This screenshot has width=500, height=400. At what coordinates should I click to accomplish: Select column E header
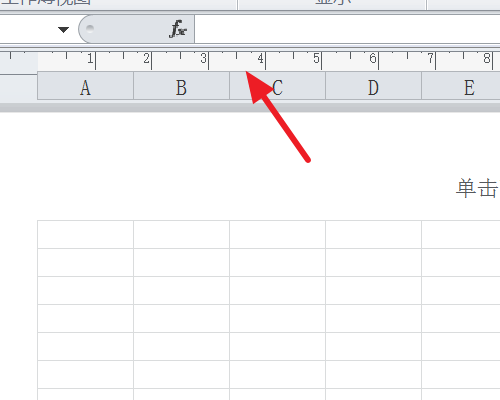coord(461,88)
